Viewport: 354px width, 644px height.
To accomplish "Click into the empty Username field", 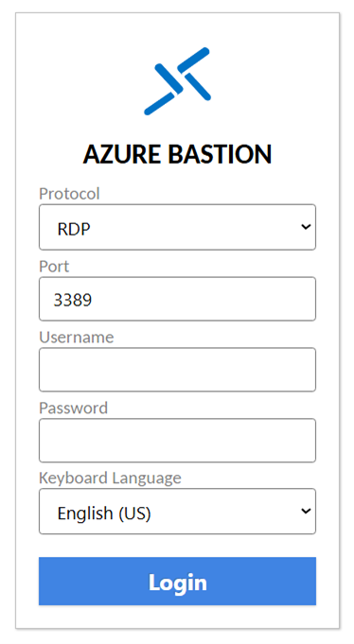I will tap(177, 370).
